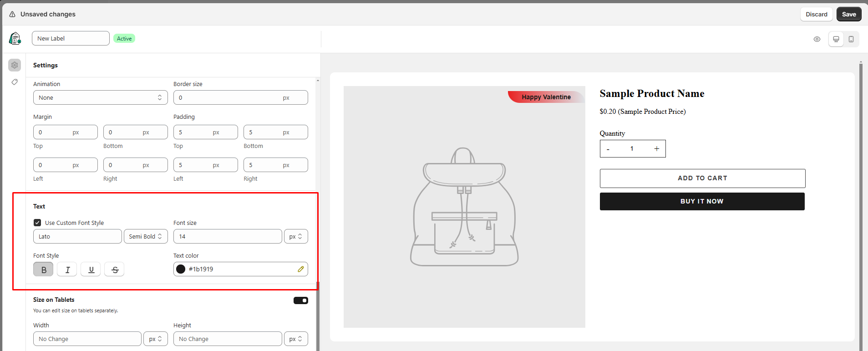Open settings gear tab in sidebar
The width and height of the screenshot is (868, 351).
(x=15, y=65)
